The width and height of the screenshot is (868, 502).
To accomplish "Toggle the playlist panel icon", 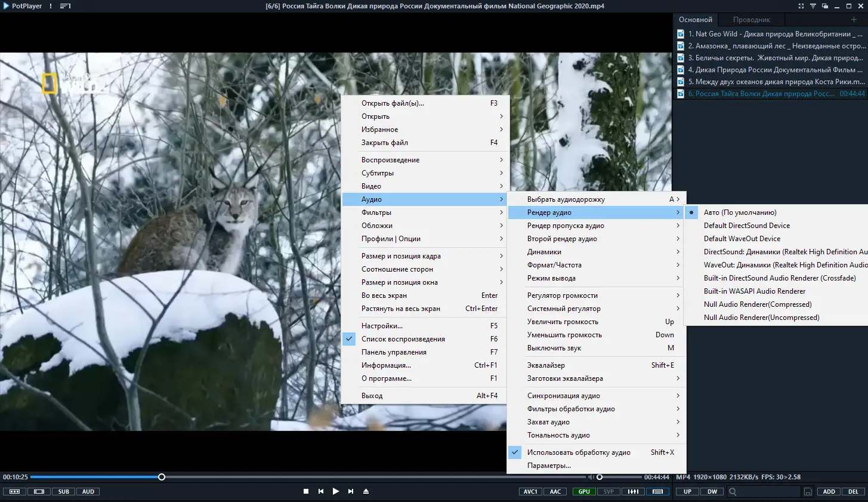I will click(x=657, y=492).
